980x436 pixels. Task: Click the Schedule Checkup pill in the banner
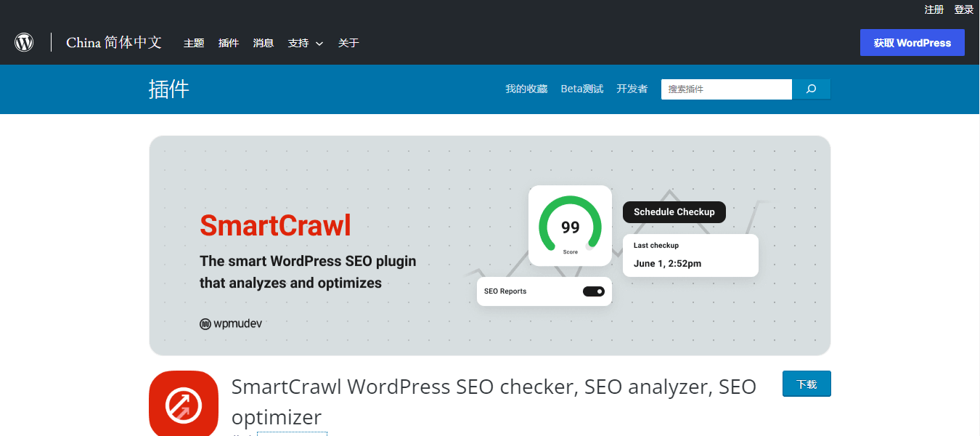click(674, 211)
